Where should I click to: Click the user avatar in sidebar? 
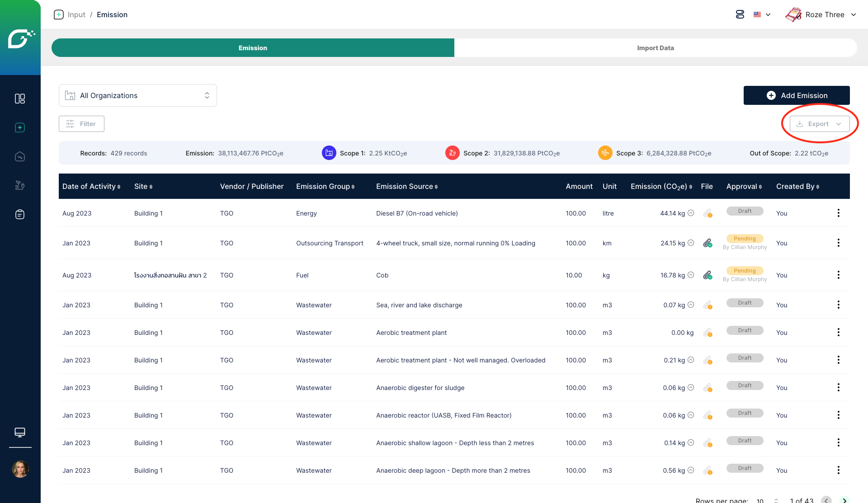20,469
